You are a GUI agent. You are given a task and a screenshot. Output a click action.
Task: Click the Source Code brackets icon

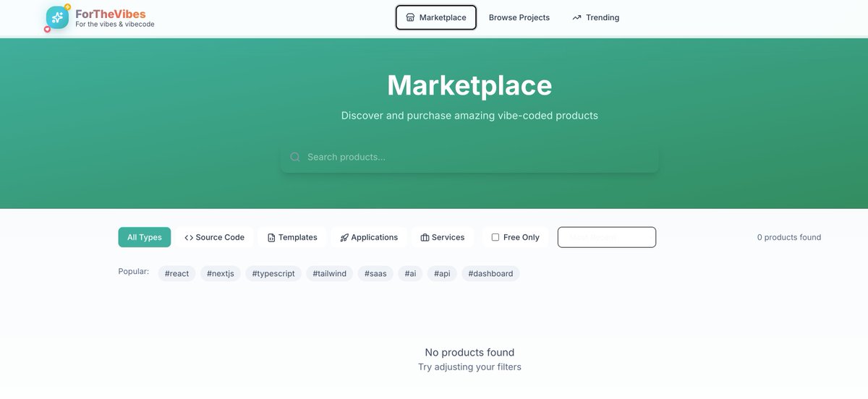click(x=189, y=238)
